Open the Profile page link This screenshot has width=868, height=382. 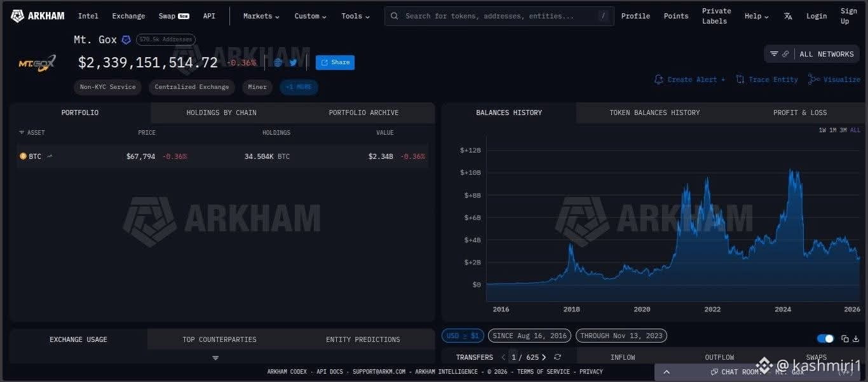[x=635, y=16]
